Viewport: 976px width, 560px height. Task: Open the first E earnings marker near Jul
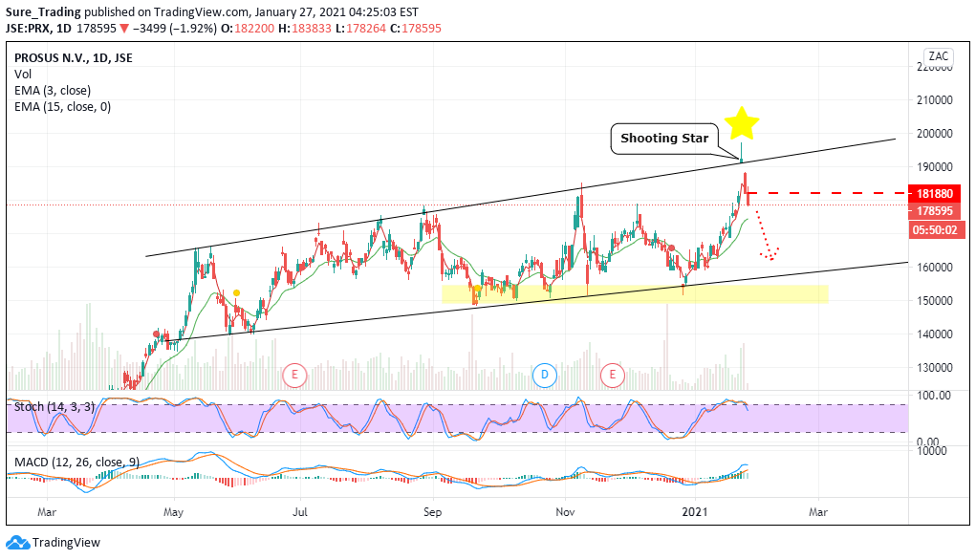click(294, 375)
